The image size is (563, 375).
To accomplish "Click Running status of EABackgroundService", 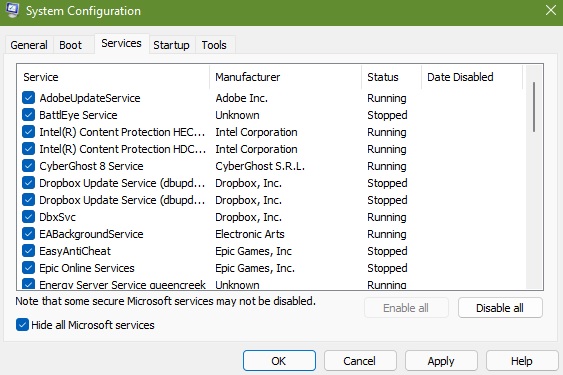I will 387,234.
